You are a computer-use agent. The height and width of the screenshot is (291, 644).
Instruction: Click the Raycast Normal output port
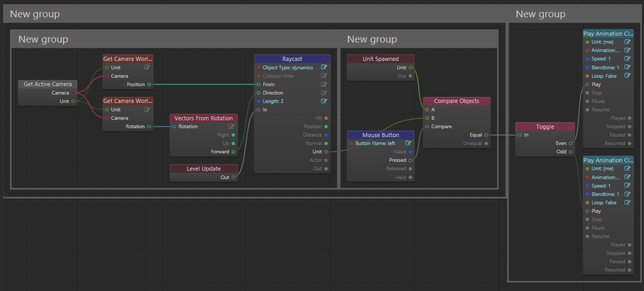point(326,143)
